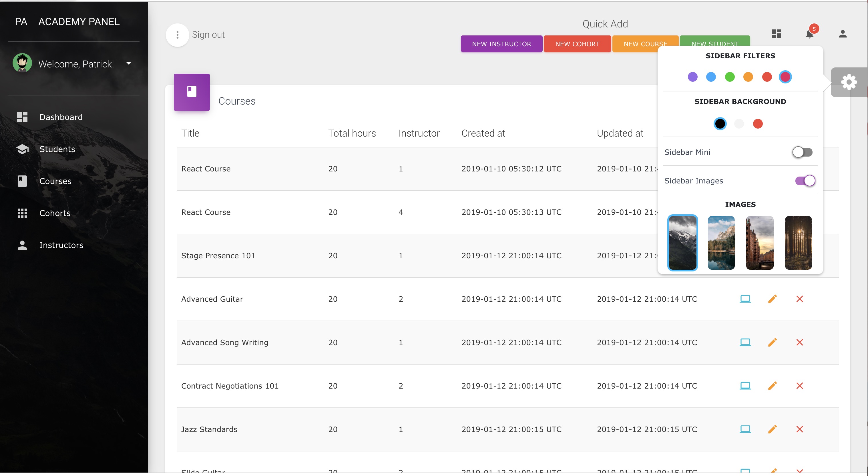Enable the Sidebar Mini switch
The width and height of the screenshot is (868, 476).
pos(802,152)
